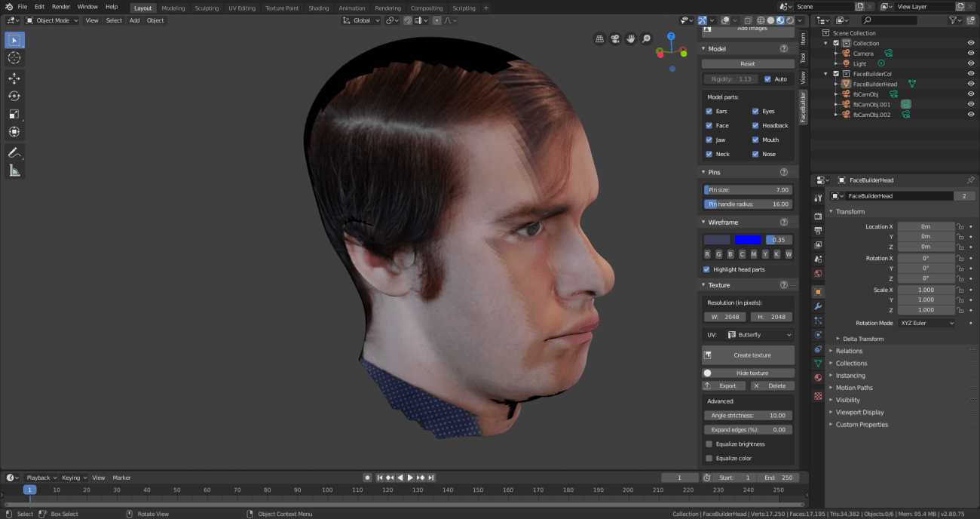The height and width of the screenshot is (519, 980).
Task: Expand the Delta Transform section
Action: 862,339
